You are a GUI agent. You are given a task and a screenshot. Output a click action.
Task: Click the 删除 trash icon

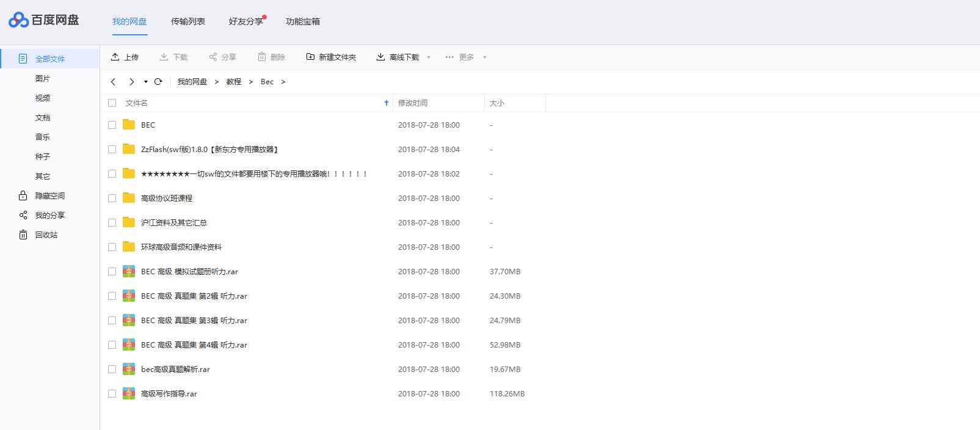coord(262,57)
